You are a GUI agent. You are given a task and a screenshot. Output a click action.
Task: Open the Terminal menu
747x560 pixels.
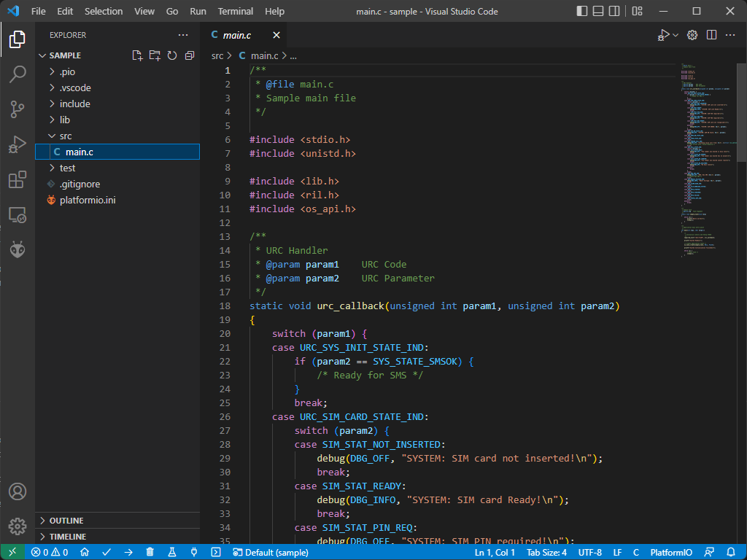point(236,11)
